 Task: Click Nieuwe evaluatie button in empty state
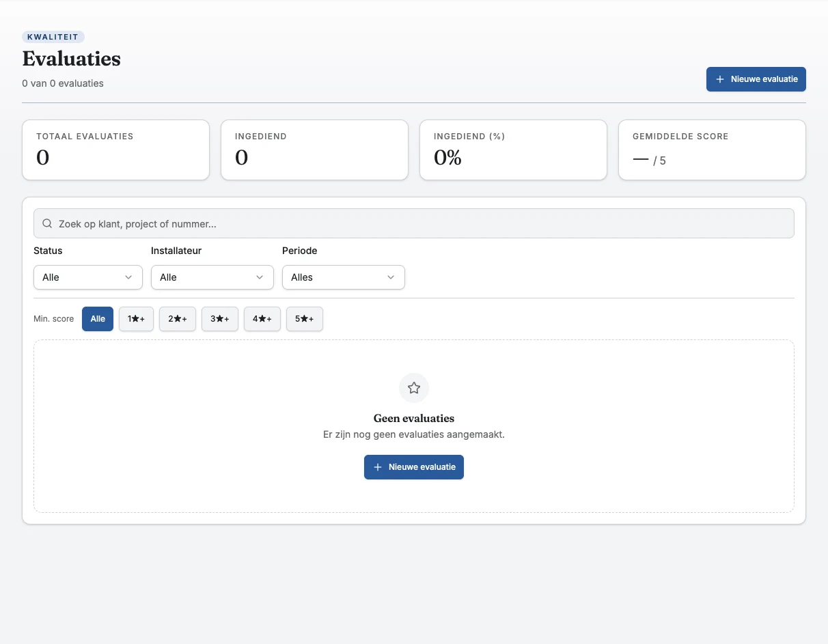tap(414, 467)
